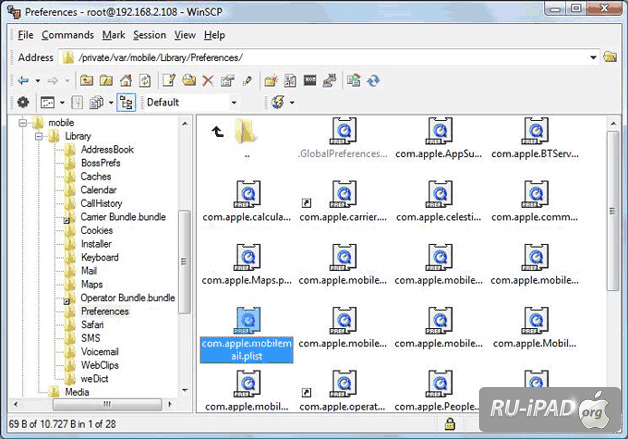
Task: Click the copy files icon
Action: click(x=96, y=103)
